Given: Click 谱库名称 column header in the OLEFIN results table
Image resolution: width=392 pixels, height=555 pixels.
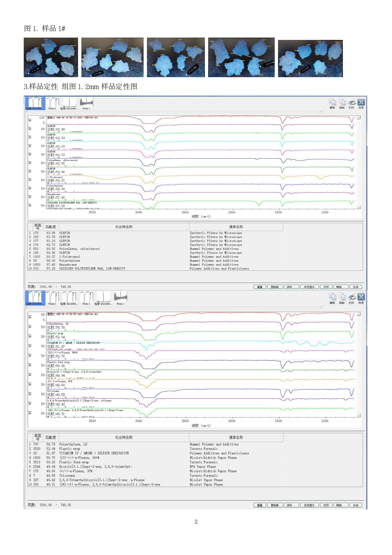Looking at the screenshot, I should [x=236, y=227].
